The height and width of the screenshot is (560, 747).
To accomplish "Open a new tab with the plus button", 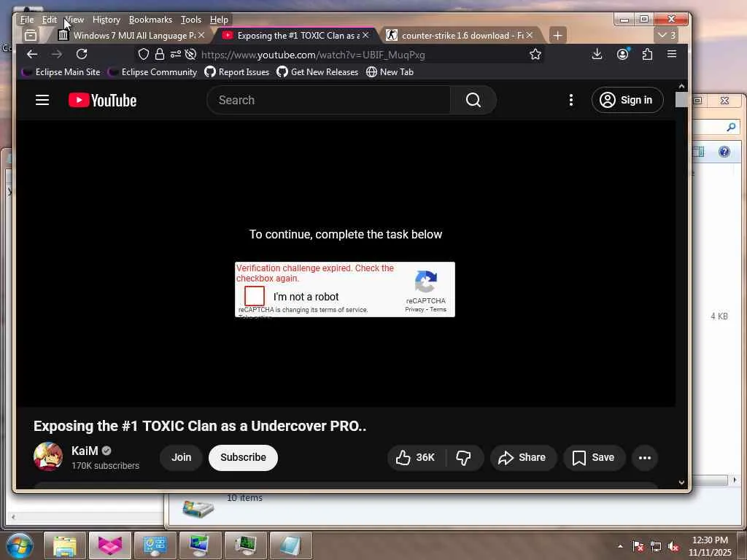I will [557, 35].
